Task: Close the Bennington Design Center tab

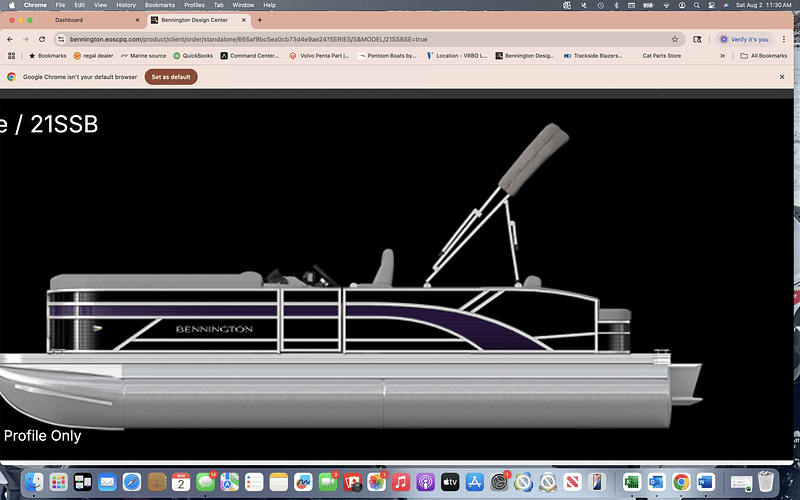Action: click(x=243, y=20)
